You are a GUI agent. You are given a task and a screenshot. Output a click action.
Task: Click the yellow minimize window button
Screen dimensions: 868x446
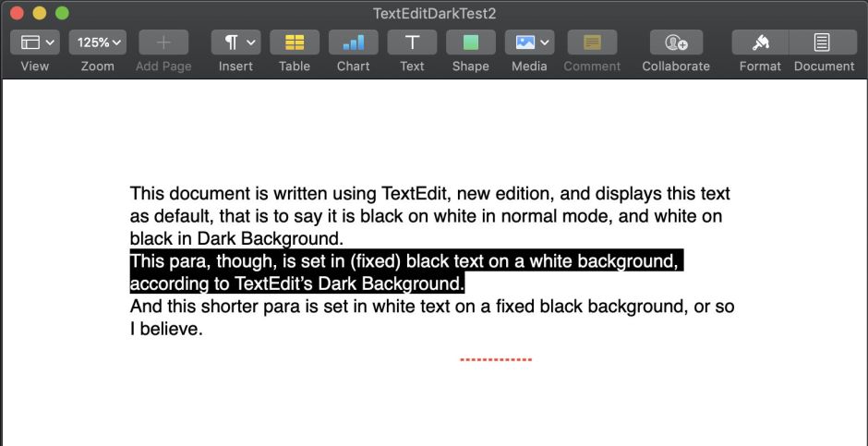(x=40, y=13)
